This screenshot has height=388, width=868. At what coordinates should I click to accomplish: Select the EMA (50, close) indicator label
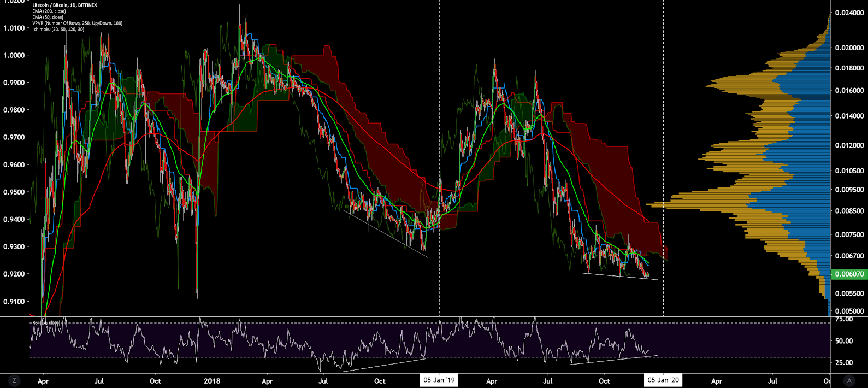click(48, 17)
